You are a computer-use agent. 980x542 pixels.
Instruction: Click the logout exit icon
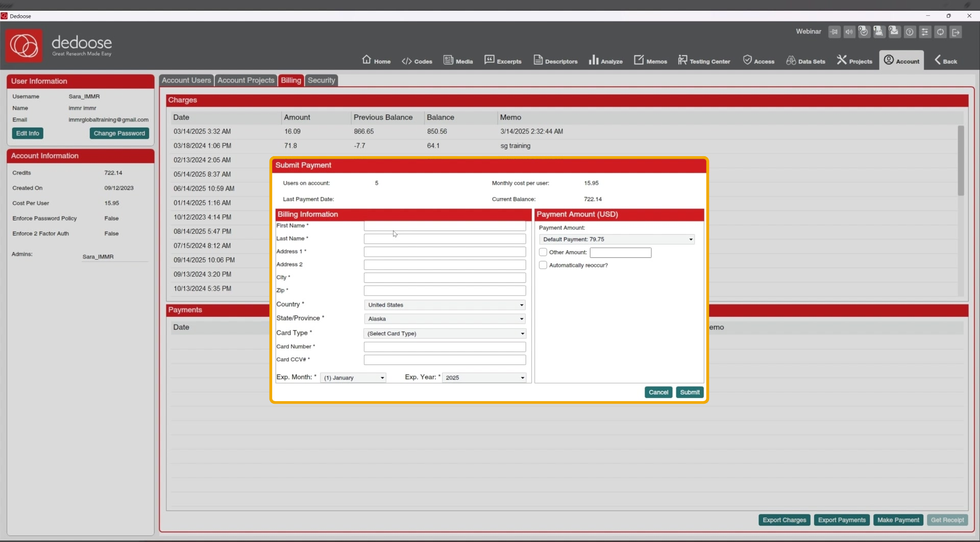click(x=955, y=32)
